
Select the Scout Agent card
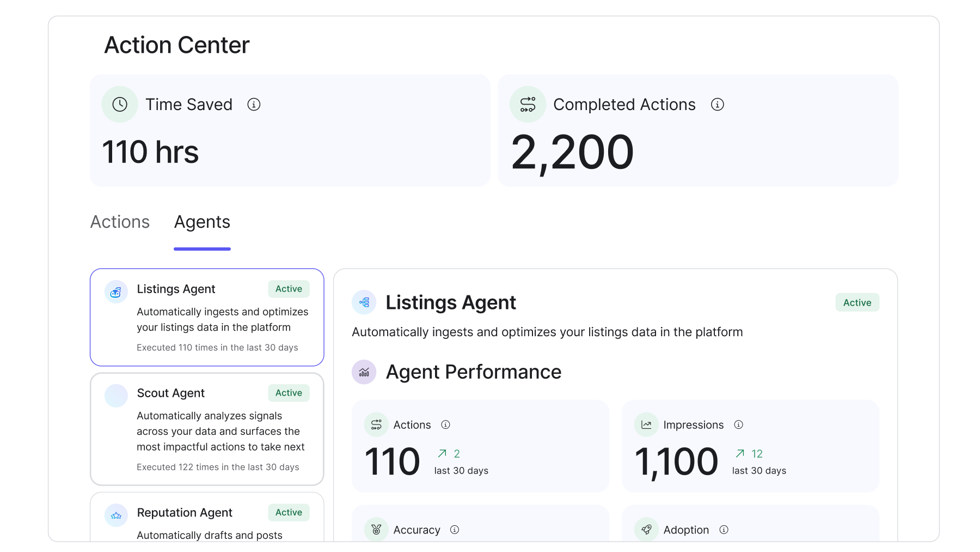(x=207, y=429)
